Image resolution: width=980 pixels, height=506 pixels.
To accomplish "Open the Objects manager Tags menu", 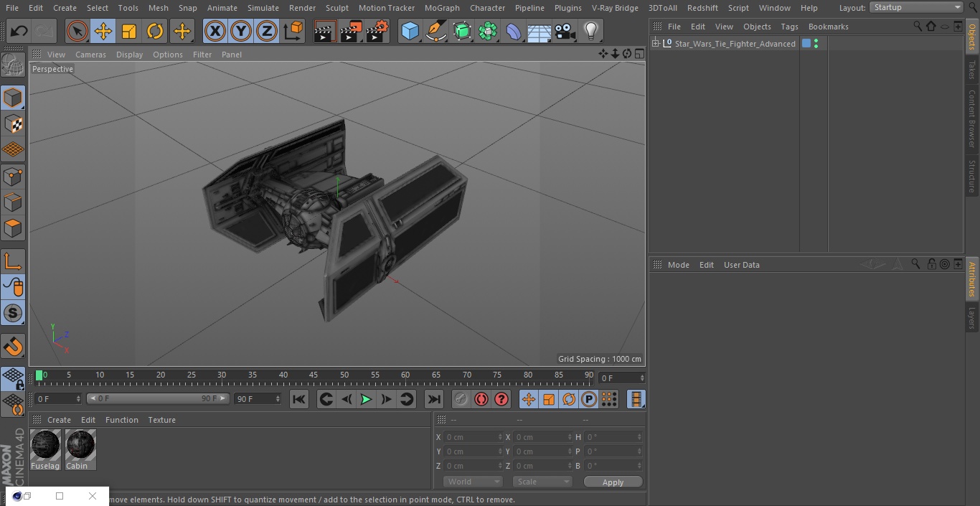I will click(789, 27).
